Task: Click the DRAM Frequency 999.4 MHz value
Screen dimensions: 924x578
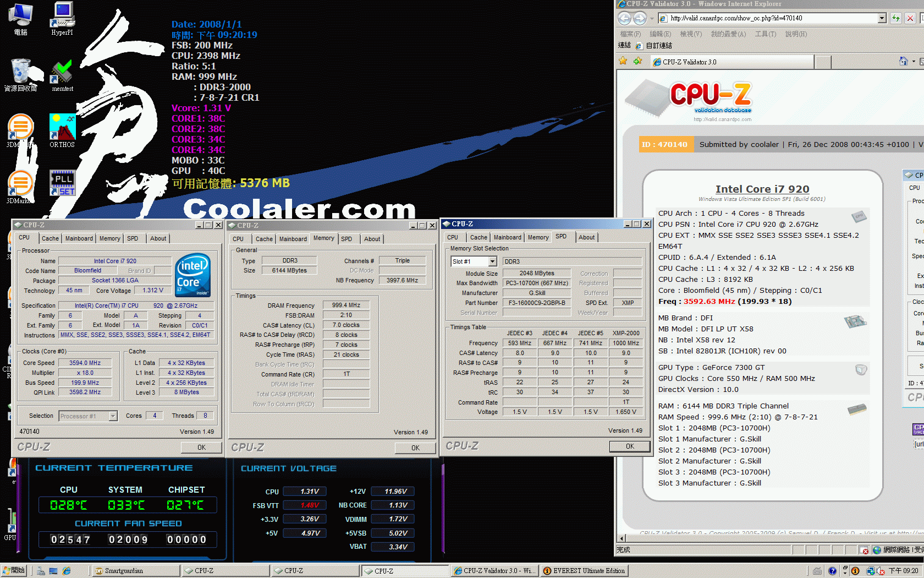Action: (x=346, y=305)
